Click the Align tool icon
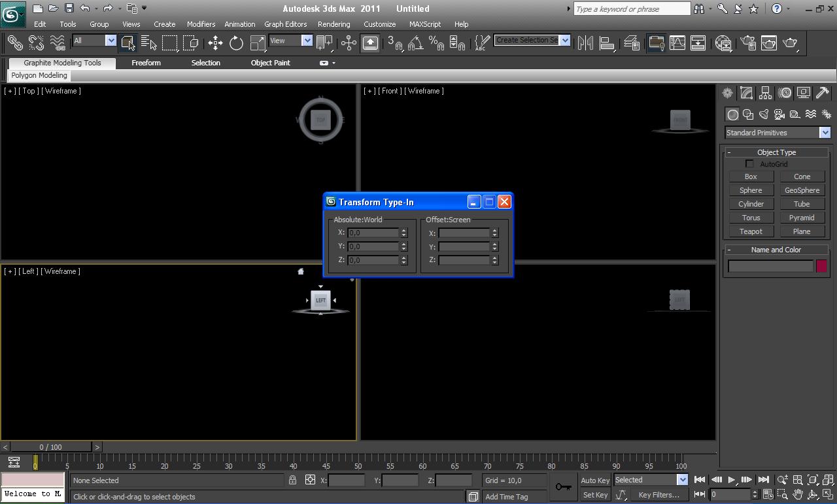The image size is (837, 504). [x=607, y=43]
